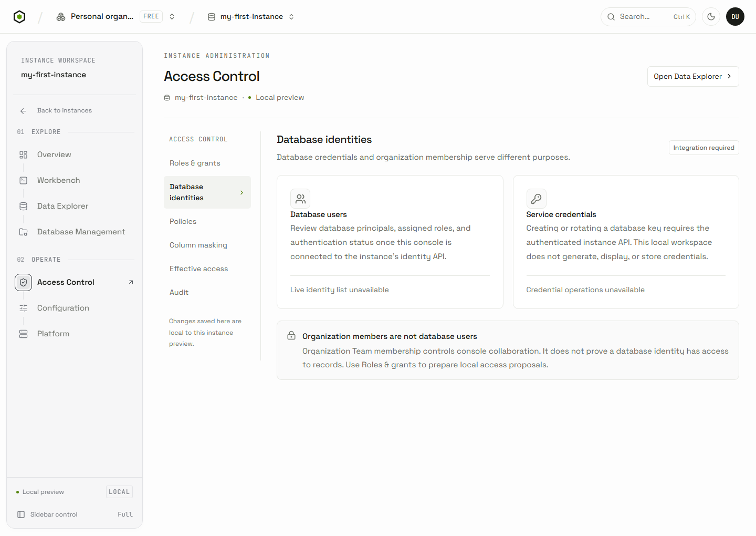Click chevron on Database identities tab
Screen dimensions: 756x536
pyautogui.click(x=241, y=192)
